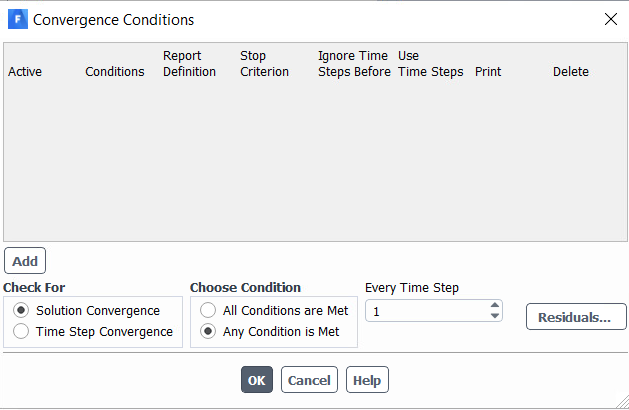Click the Every Time Step input field
The height and width of the screenshot is (410, 629).
click(x=425, y=312)
